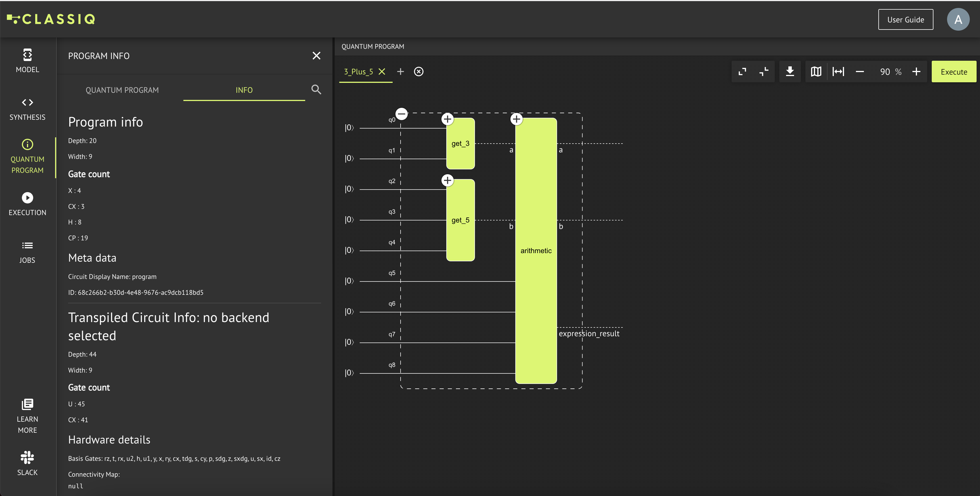Select the 3_Plus_5 circuit tab

(x=358, y=72)
